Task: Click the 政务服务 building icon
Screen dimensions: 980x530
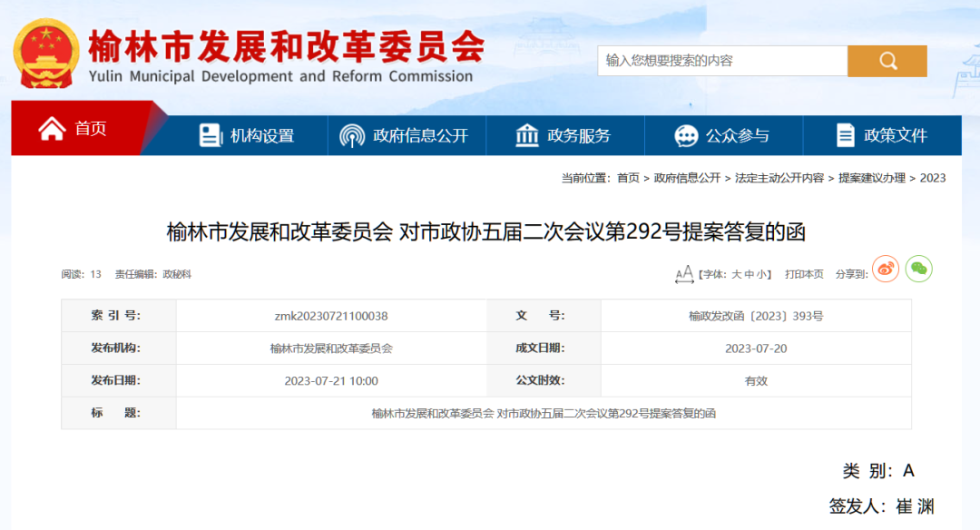Action: click(527, 135)
